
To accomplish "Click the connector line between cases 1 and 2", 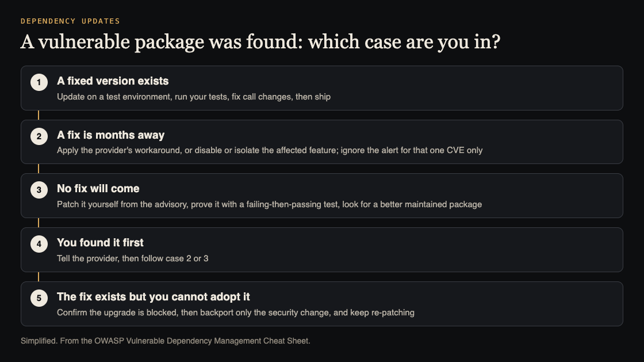I will (x=39, y=115).
